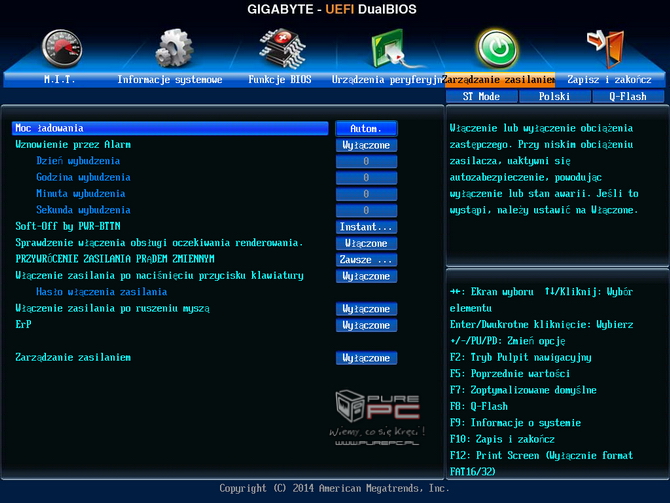The height and width of the screenshot is (503, 670).
Task: Click the ST Mode button
Action: click(x=482, y=97)
